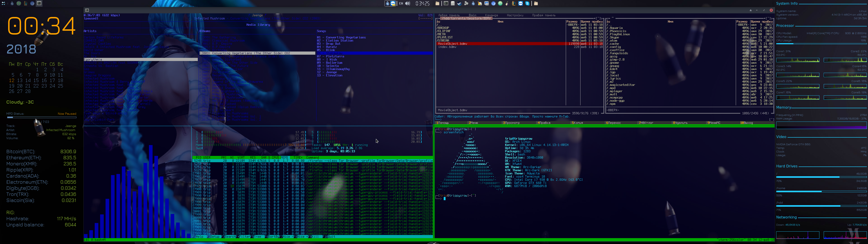
Task: Click the EN keyboard layout indicator
Action: 401,3
